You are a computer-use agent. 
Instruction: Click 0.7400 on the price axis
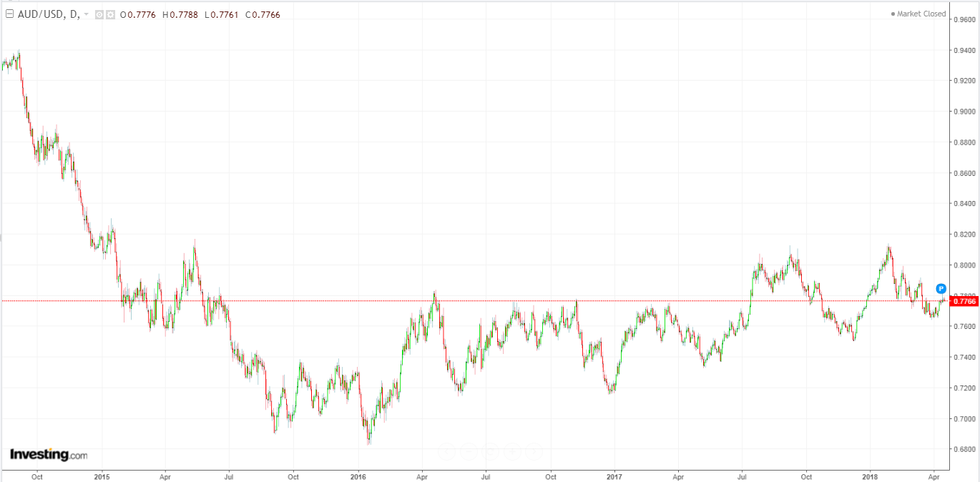(964, 357)
